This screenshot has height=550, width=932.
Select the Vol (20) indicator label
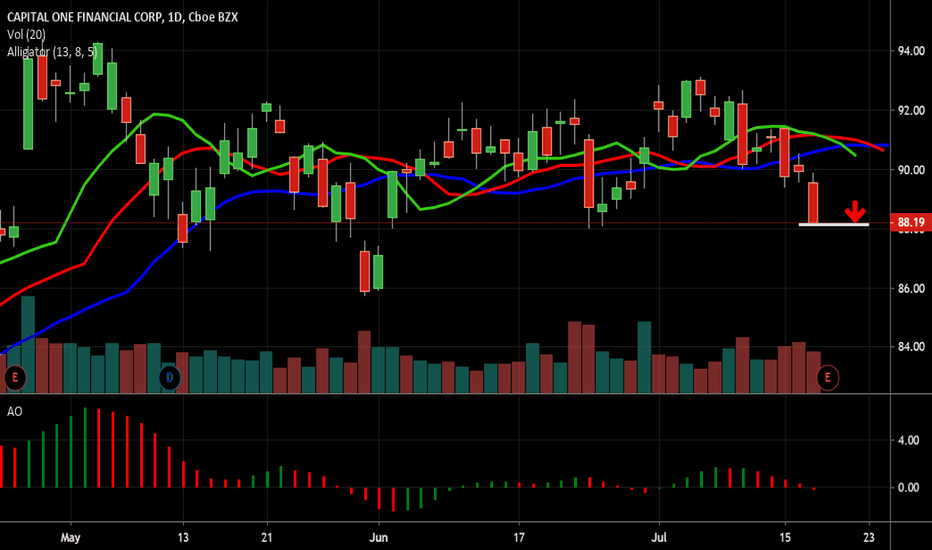pyautogui.click(x=26, y=34)
